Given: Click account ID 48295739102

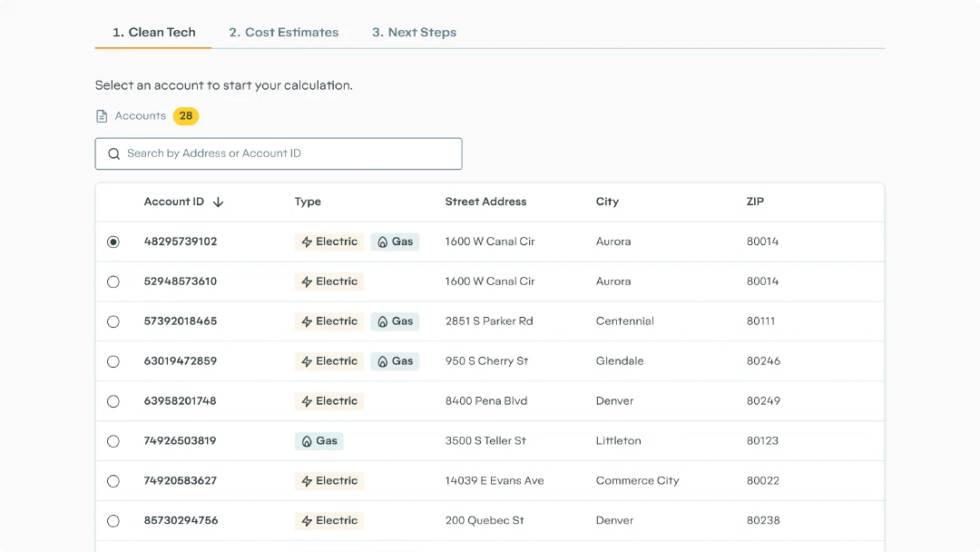Looking at the screenshot, I should point(181,241).
